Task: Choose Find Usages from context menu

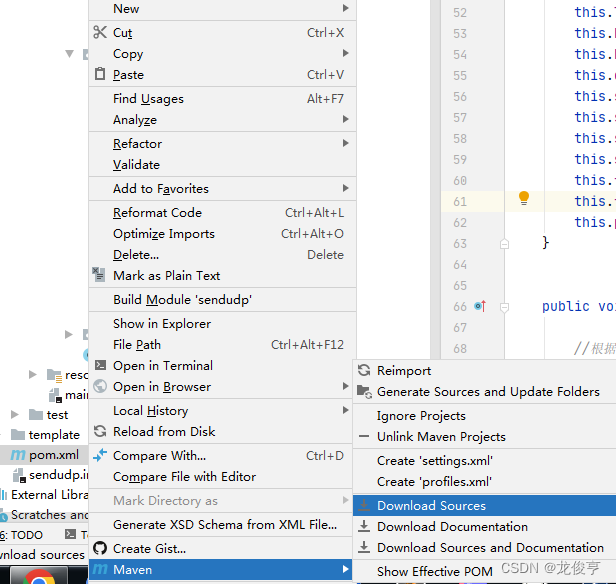Action: (222, 99)
